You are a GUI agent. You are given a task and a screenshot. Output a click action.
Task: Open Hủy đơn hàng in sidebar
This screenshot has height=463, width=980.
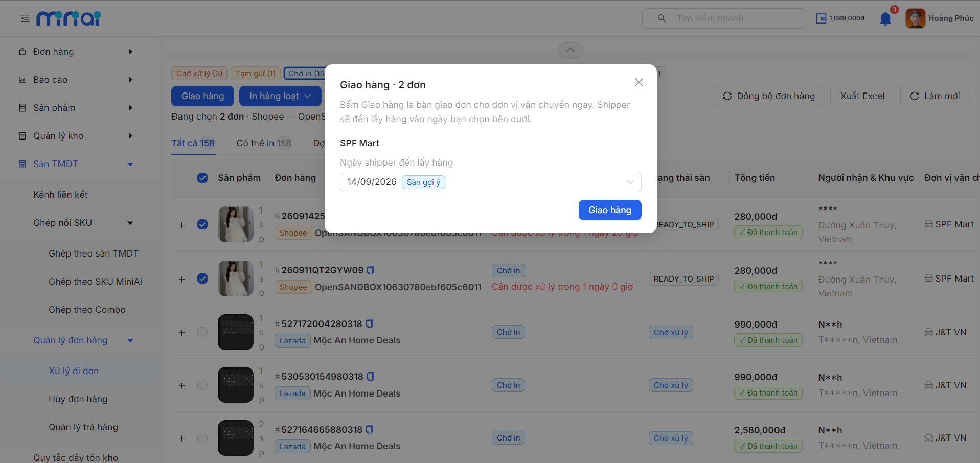pos(78,399)
